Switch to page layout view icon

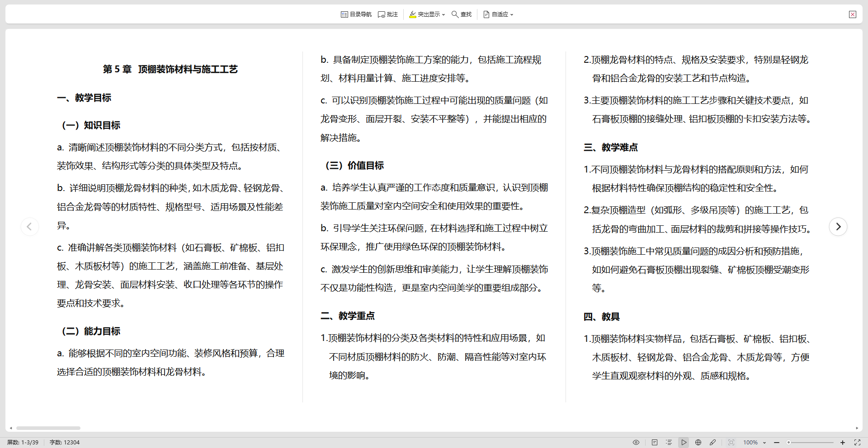pos(655,443)
